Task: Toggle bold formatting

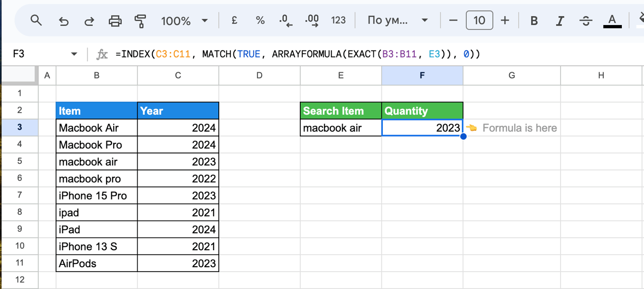Action: 534,21
